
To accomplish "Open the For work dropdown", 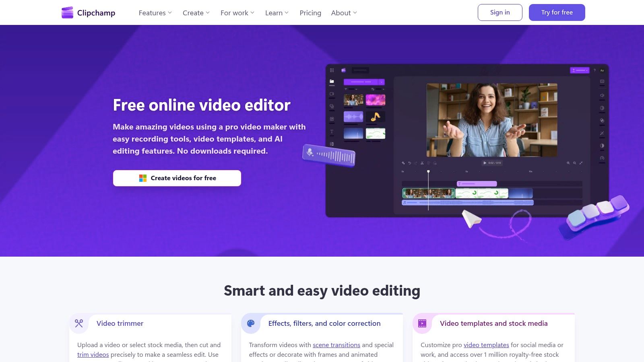I will tap(237, 13).
